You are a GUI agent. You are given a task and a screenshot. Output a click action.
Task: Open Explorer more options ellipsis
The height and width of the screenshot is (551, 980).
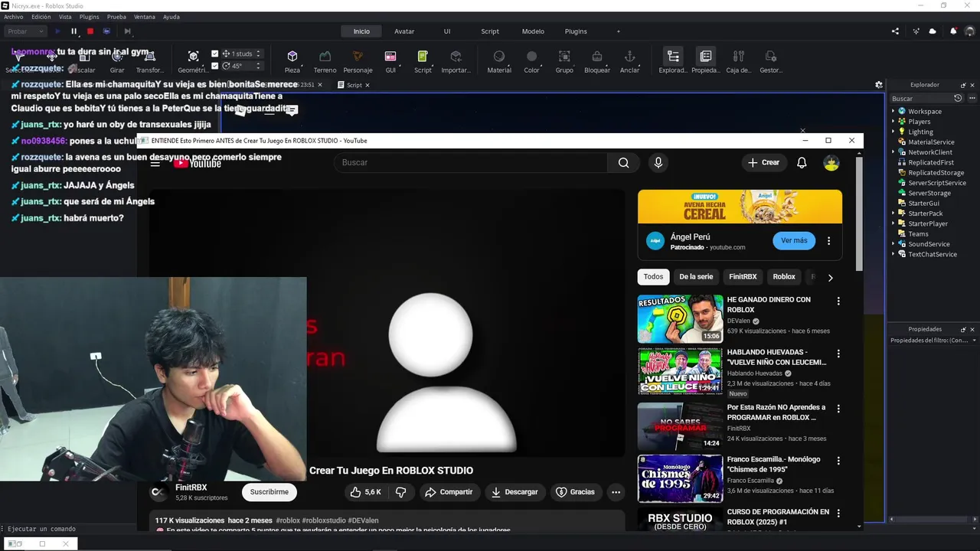tap(972, 98)
